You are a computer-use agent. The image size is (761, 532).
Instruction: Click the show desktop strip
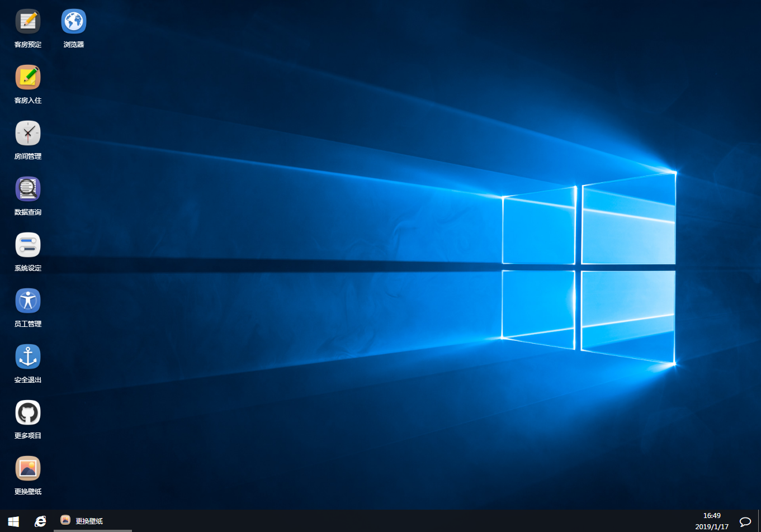coord(759,521)
